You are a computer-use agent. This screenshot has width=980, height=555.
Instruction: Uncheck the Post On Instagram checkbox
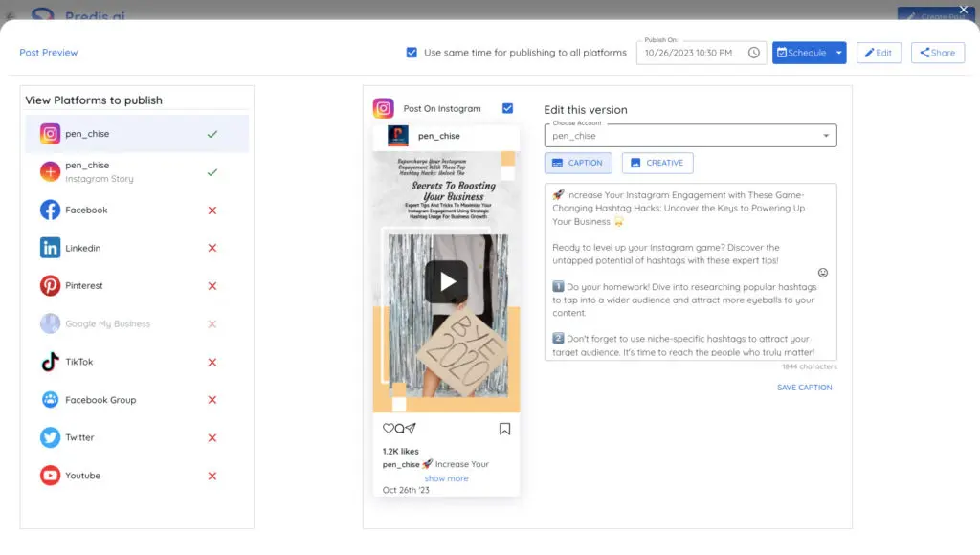coord(507,108)
